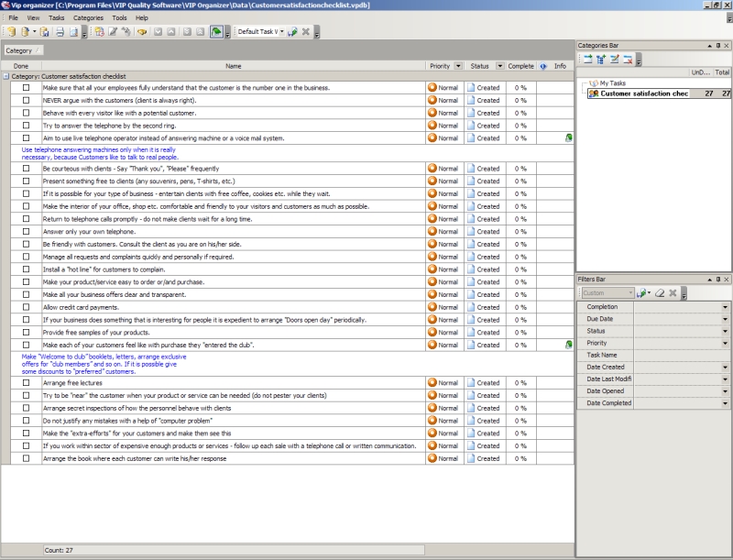Toggle the green notes display icon in toolbar
The image size is (733, 560).
[x=216, y=32]
